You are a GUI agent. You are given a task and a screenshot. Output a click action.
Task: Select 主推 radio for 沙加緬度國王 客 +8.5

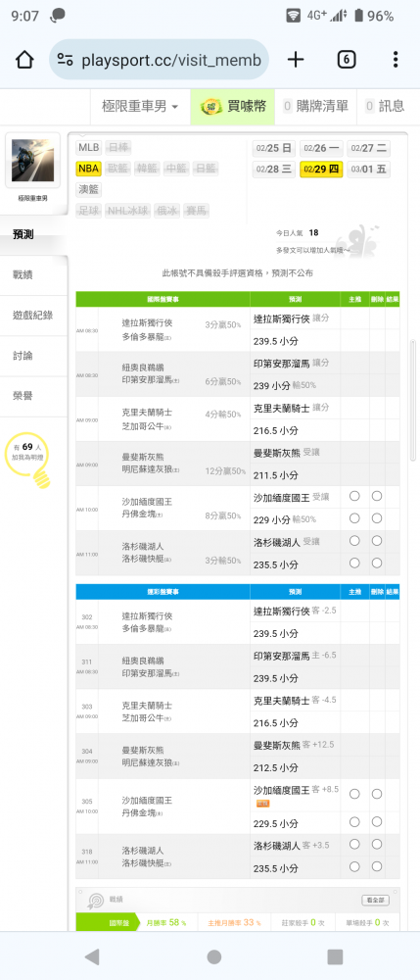(354, 794)
